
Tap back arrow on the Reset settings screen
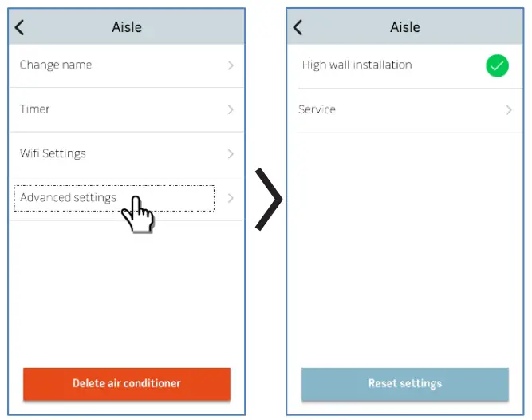pos(298,27)
